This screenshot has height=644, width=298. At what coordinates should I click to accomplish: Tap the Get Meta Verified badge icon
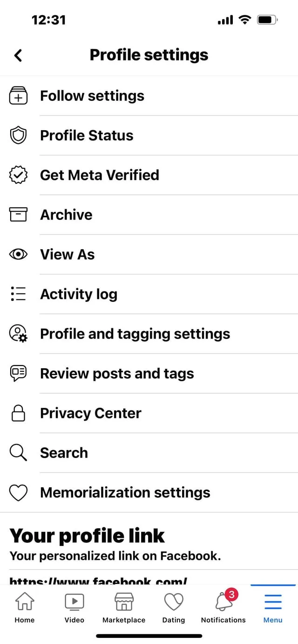18,175
